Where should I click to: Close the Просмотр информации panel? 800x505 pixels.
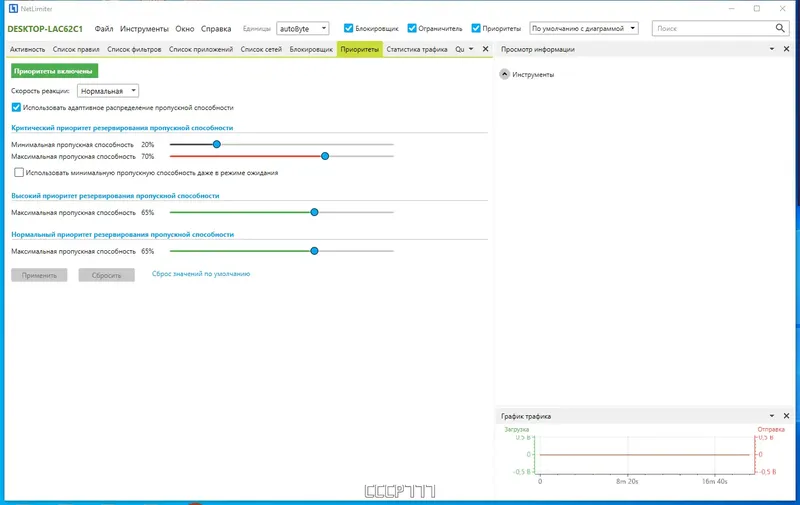pos(786,49)
